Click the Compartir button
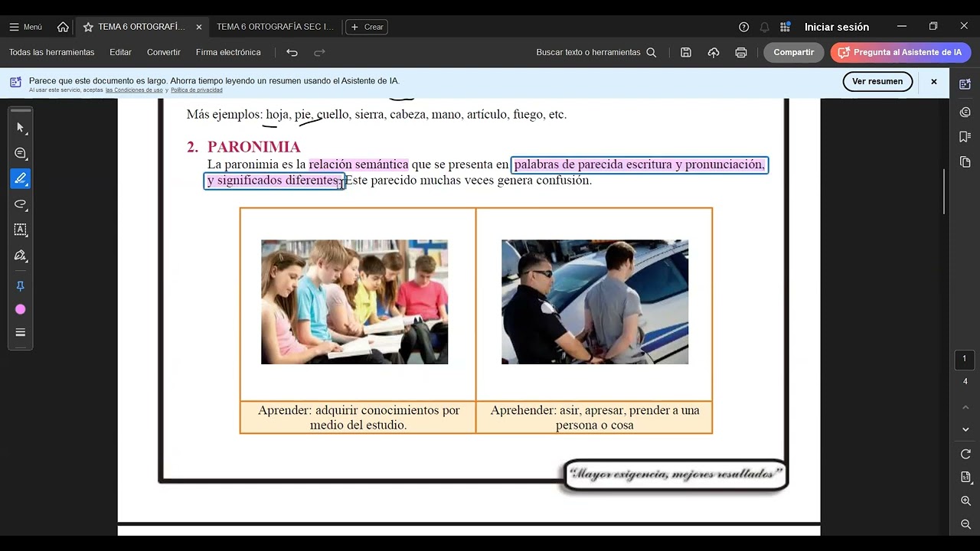The width and height of the screenshot is (980, 551). (x=794, y=52)
